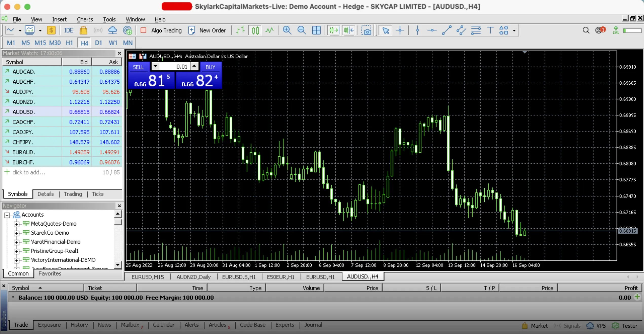Click the Signals broadcast icon in toolbar

click(98, 30)
